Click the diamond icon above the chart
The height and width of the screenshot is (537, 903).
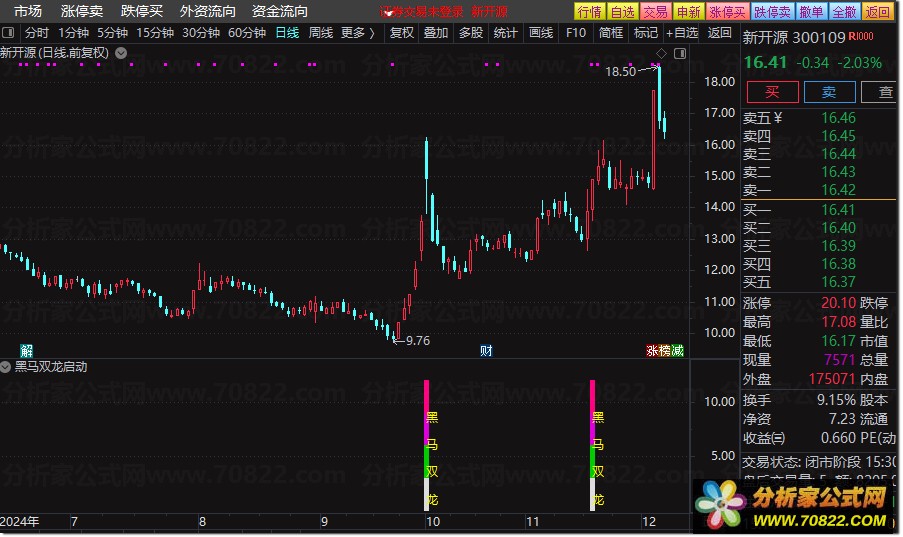coord(661,54)
